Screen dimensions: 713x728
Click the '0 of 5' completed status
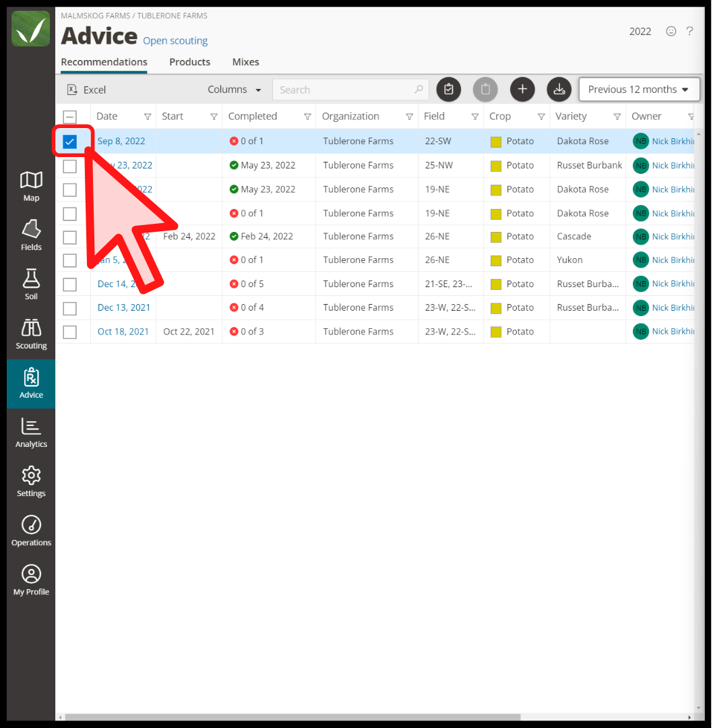pyautogui.click(x=251, y=284)
